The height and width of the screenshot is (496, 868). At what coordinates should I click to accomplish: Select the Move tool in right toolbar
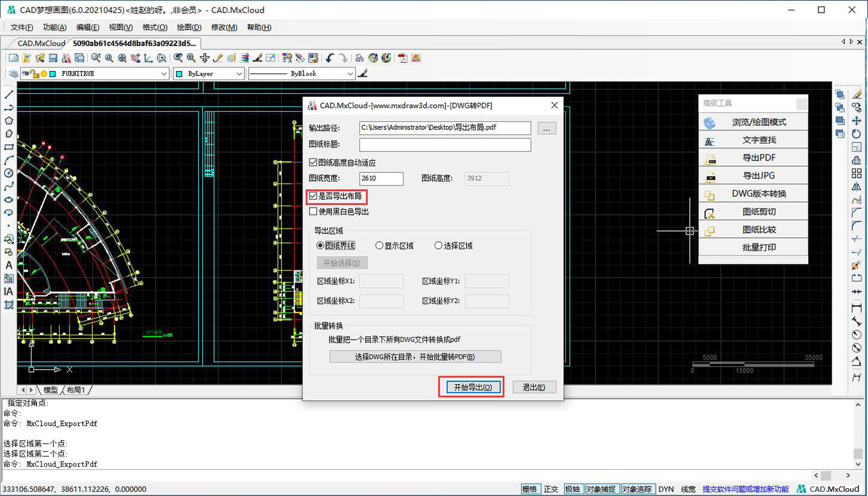pos(857,121)
